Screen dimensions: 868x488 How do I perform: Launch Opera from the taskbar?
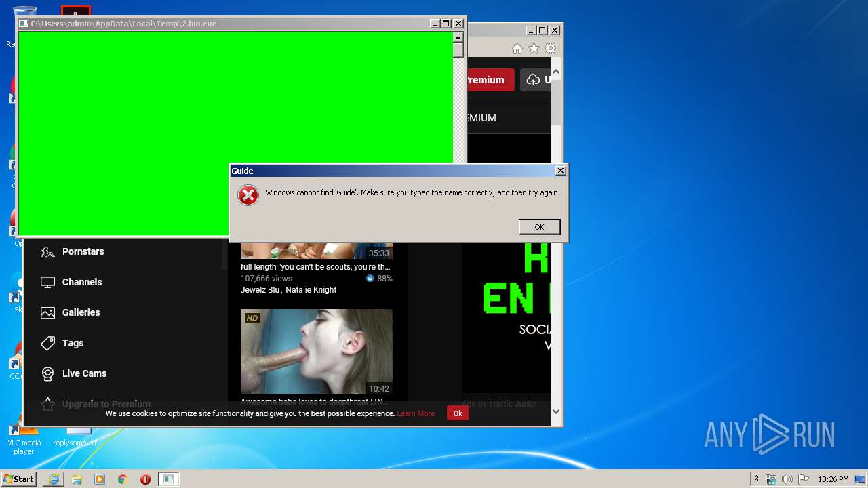[145, 479]
